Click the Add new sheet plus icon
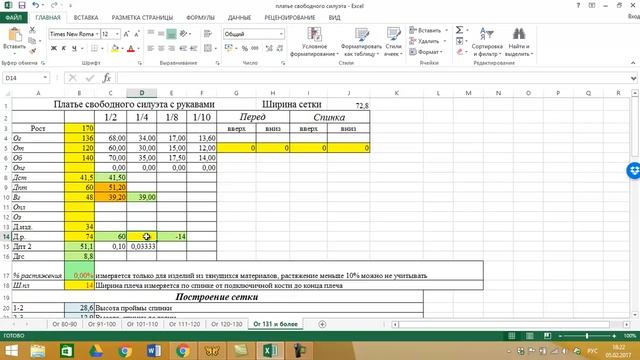Viewport: 640px width, 360px height. tap(322, 324)
